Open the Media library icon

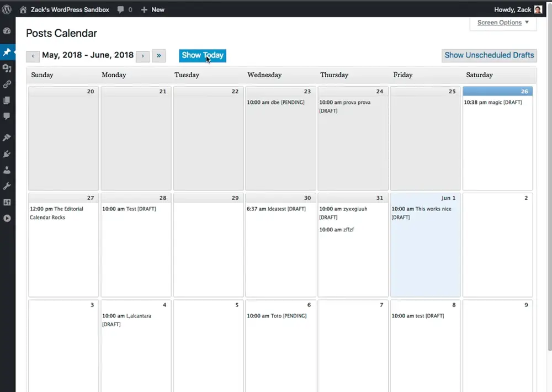point(7,68)
